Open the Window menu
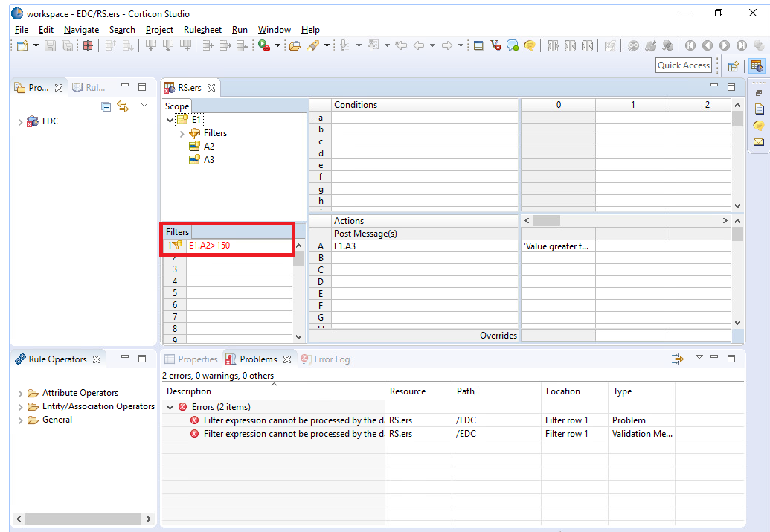Image resolution: width=770 pixels, height=532 pixels. click(274, 30)
